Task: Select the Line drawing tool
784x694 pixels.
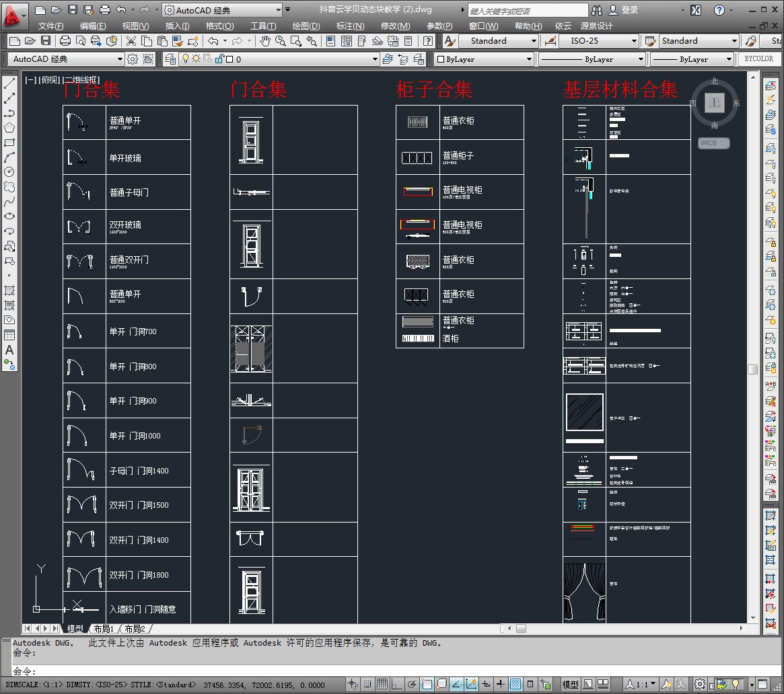Action: (9, 83)
